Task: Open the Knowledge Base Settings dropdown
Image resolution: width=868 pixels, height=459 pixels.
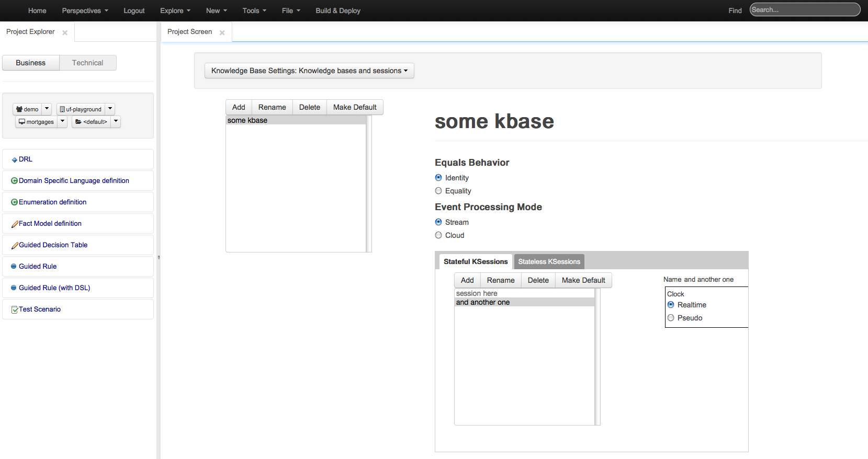Action: coord(309,71)
